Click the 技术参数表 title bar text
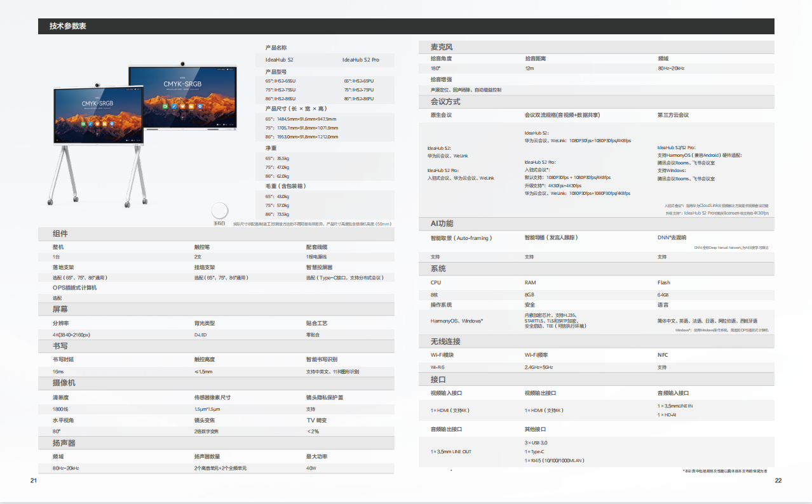 67,26
